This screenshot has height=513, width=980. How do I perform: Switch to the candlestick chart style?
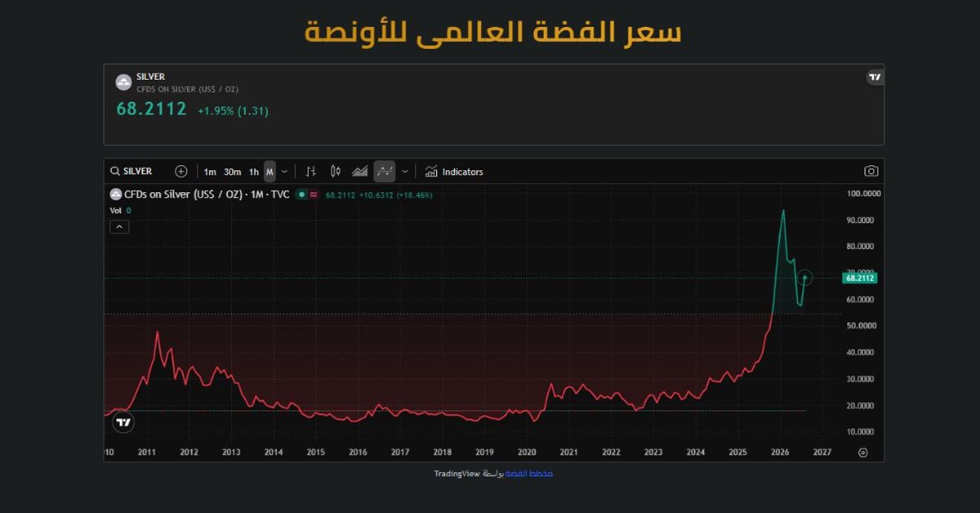(x=335, y=172)
